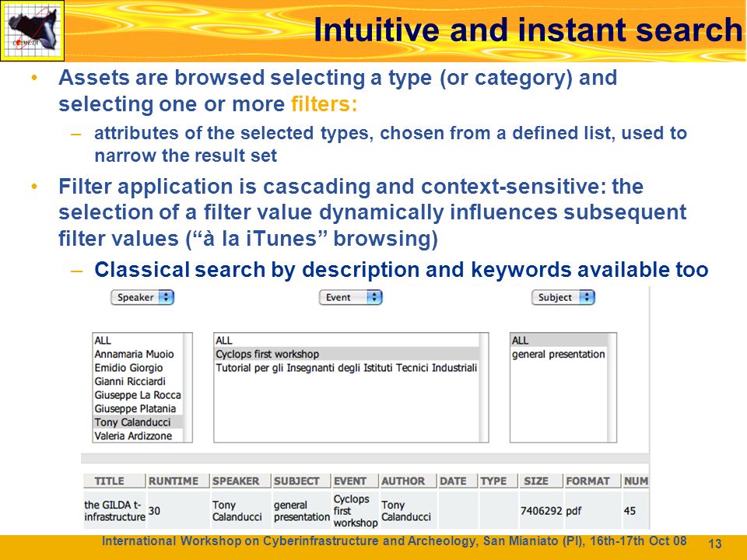Open the GILDA t-infrastructure result title
Screen dimensions: 747x560
(114, 510)
